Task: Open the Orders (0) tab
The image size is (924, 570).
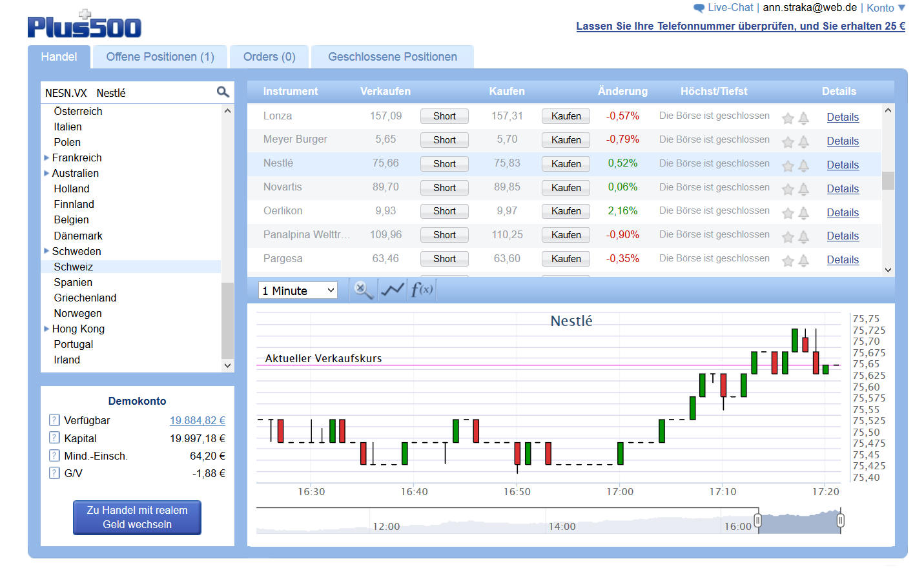Action: [x=269, y=57]
